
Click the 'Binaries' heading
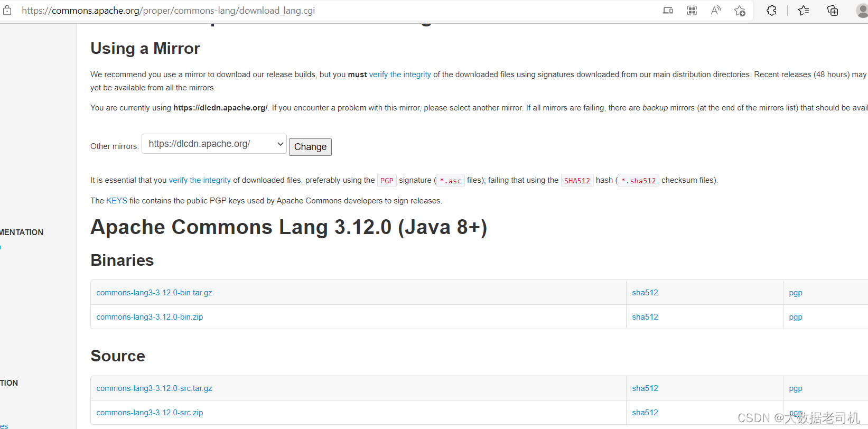pyautogui.click(x=122, y=260)
